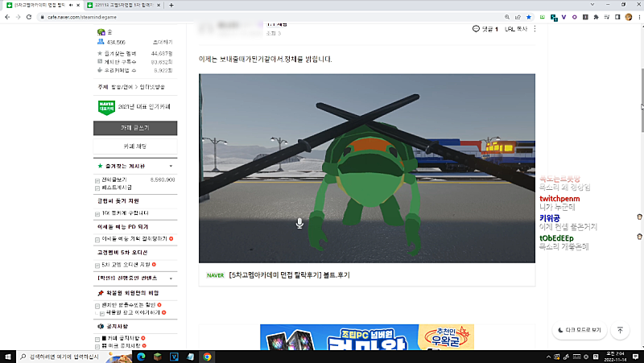Collapse the 즐겨찾는 게시판 favorites section
The height and width of the screenshot is (363, 644).
(171, 166)
